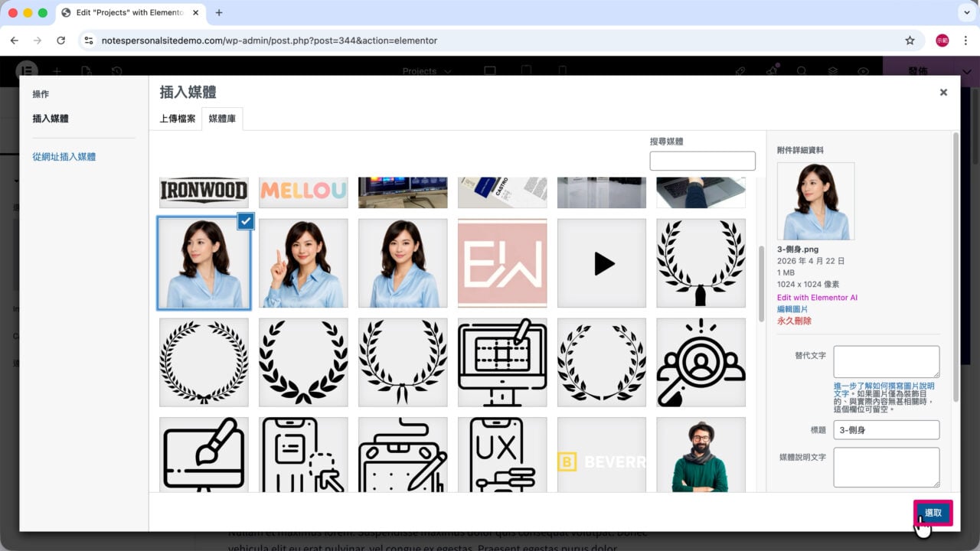980x551 pixels.
Task: Open the Elementor logo menu
Action: (x=28, y=70)
